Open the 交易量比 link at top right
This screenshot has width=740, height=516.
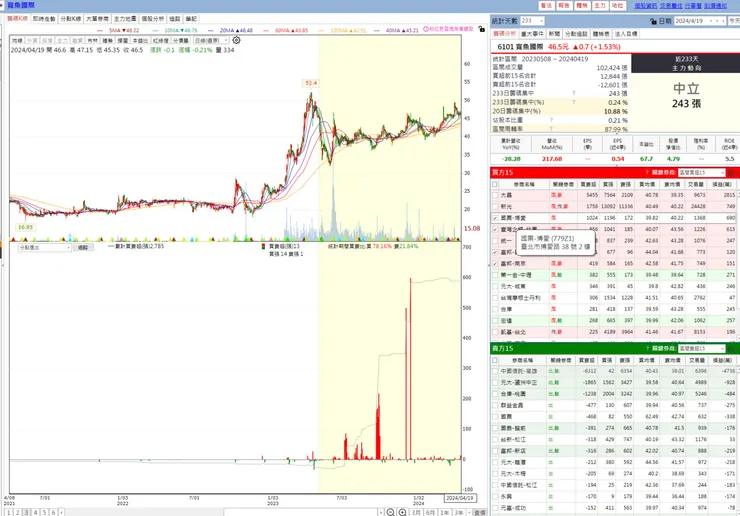click(671, 6)
